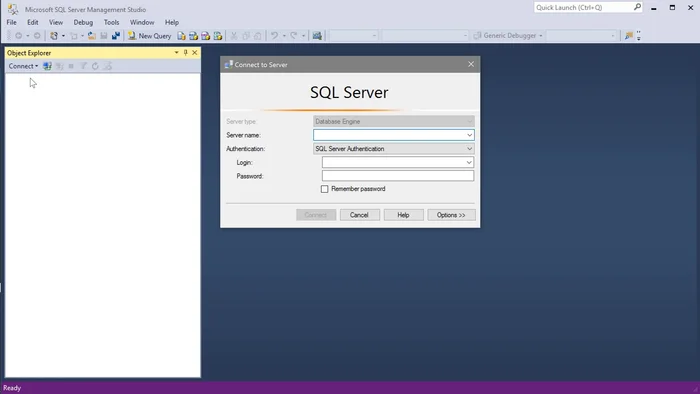Click the Navigate Backward toolbar icon
Image resolution: width=700 pixels, height=394 pixels.
click(x=19, y=36)
